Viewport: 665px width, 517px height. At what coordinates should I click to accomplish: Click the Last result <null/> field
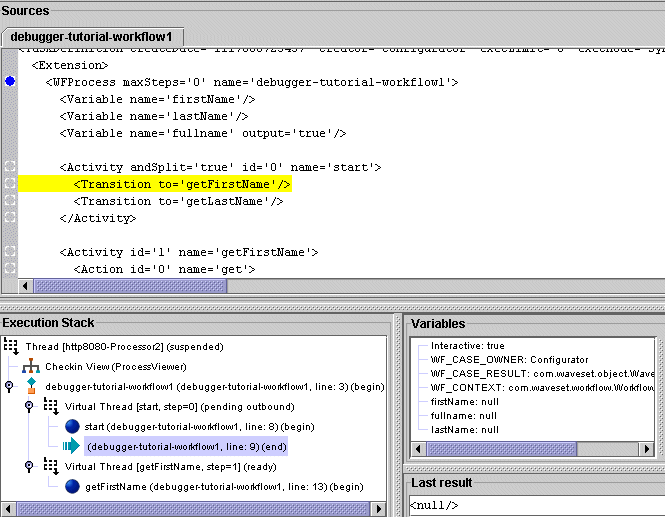point(536,506)
